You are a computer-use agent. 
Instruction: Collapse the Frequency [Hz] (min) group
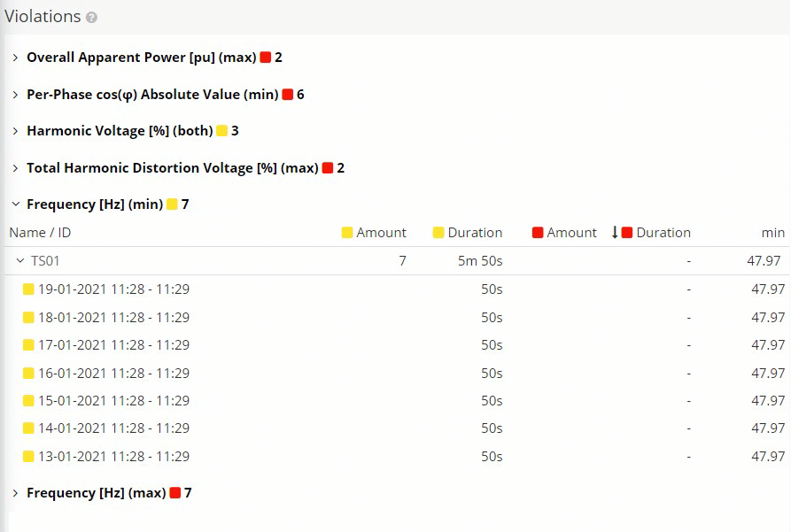(x=15, y=204)
